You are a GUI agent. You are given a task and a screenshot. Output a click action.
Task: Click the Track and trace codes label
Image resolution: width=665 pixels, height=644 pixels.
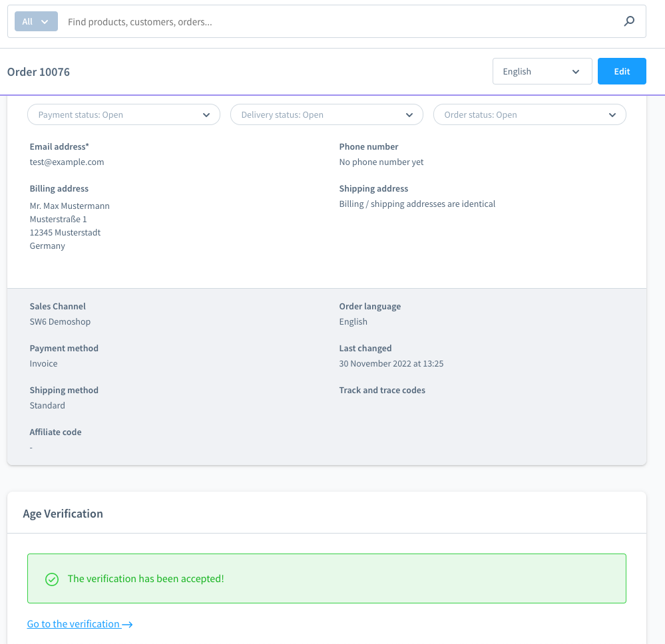click(x=381, y=390)
